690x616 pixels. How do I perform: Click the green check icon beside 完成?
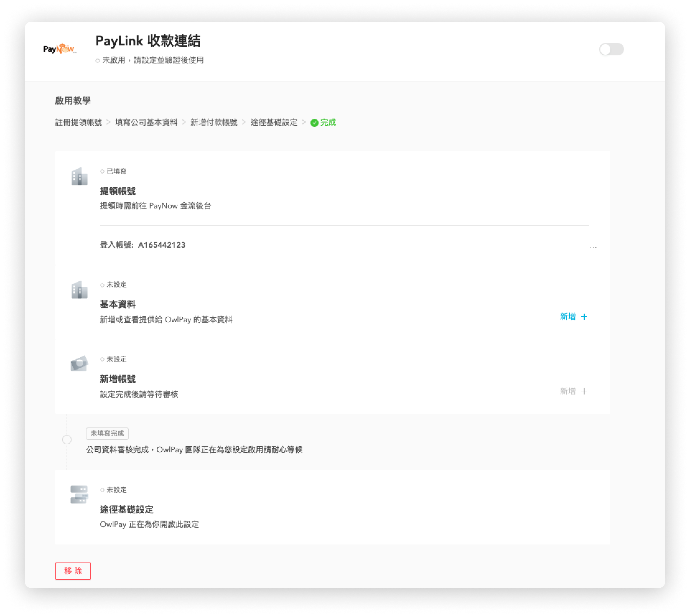(x=315, y=123)
